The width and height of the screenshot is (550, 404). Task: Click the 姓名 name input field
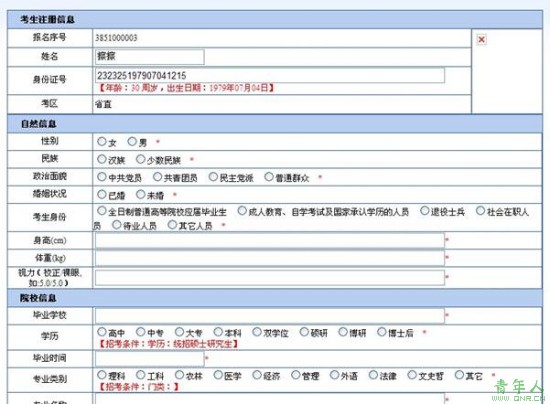[x=149, y=57]
